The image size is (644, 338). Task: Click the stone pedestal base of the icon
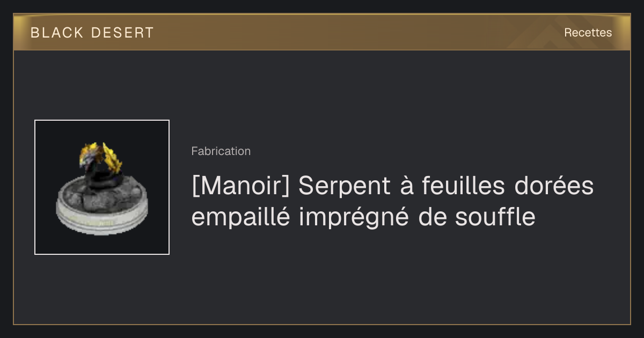(102, 207)
